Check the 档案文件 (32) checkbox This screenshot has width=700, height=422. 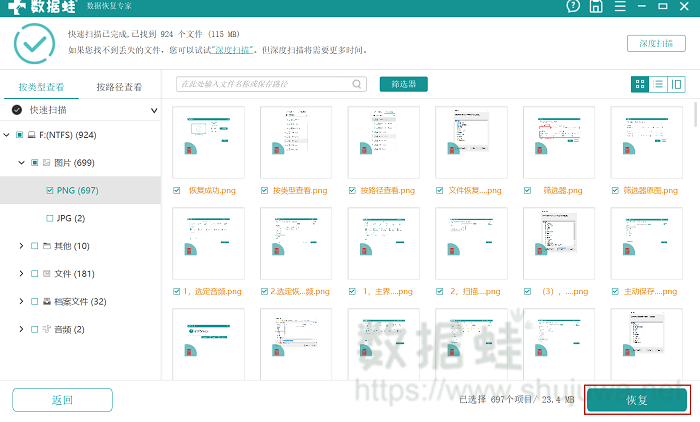(34, 301)
